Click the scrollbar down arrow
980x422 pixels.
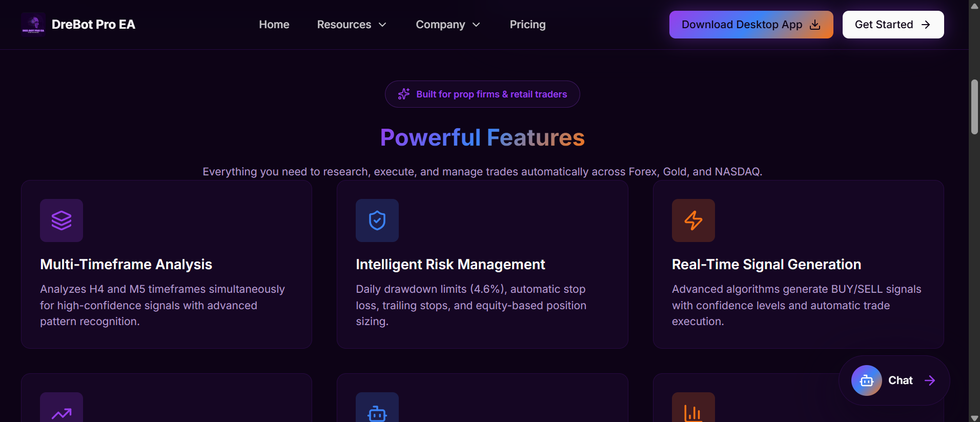pos(974,418)
